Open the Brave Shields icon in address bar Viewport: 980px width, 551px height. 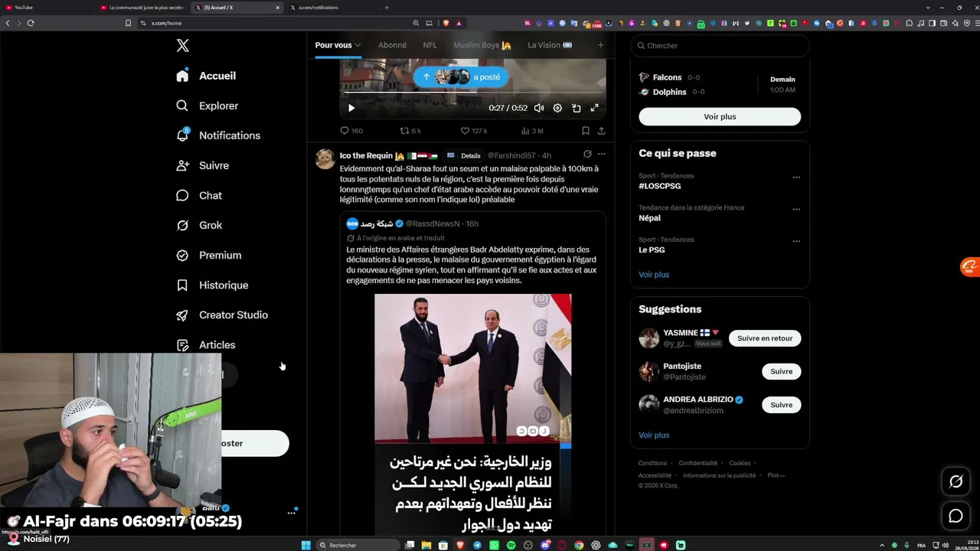[x=446, y=23]
